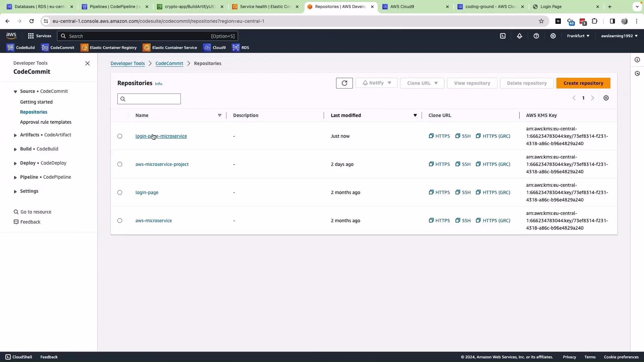644x362 pixels.
Task: Open CodeCommit shortcut in favorites bar
Action: [58, 48]
